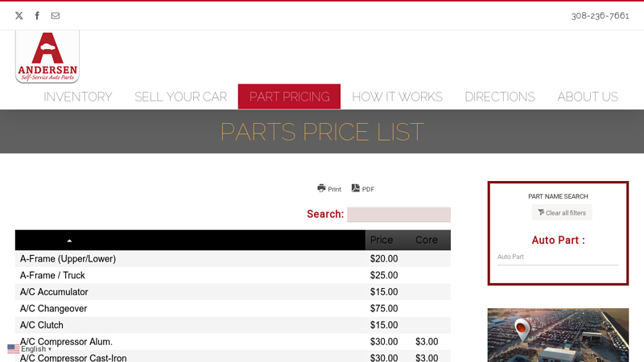Click the PDF file icon
644x362 pixels.
[x=355, y=188]
